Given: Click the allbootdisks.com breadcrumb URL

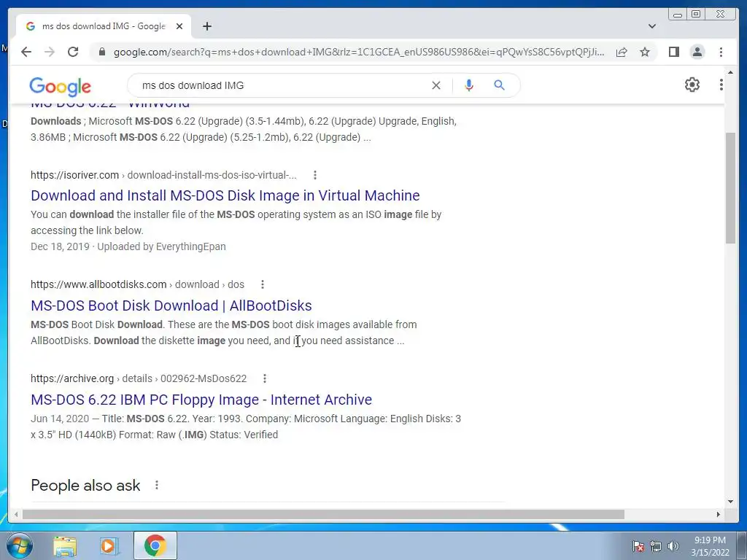Looking at the screenshot, I should 137,284.
